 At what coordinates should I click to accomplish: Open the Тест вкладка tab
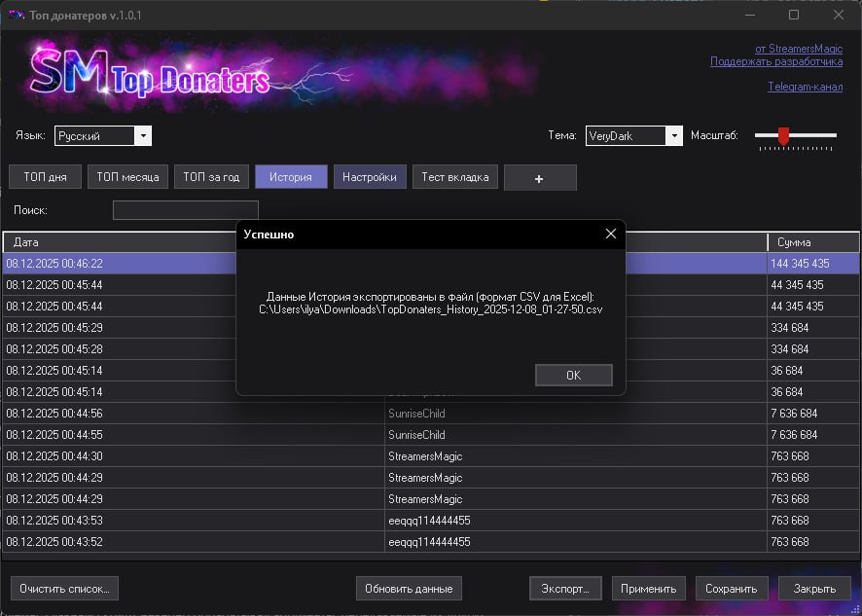click(x=455, y=177)
